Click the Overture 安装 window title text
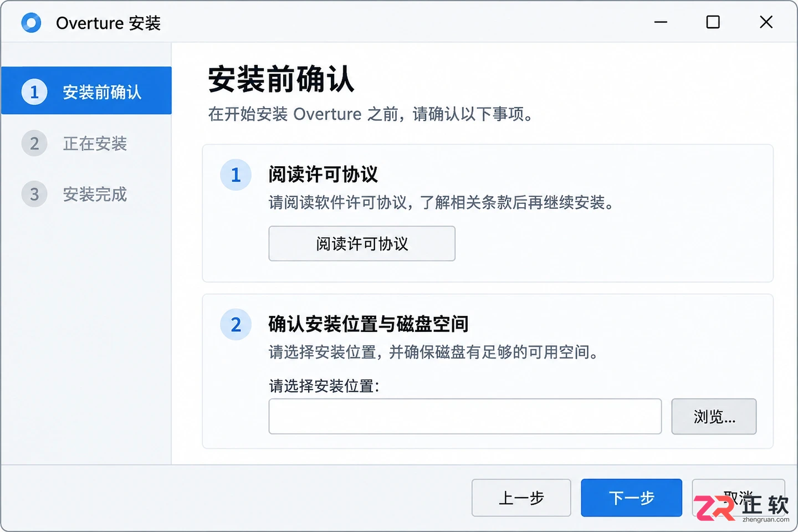 pyautogui.click(x=108, y=23)
